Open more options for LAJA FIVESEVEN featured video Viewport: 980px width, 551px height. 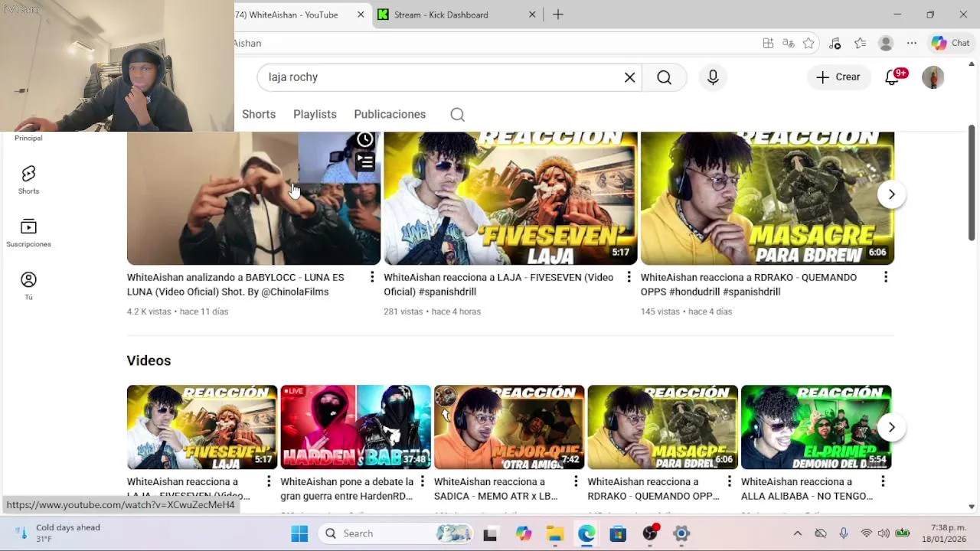coord(629,277)
